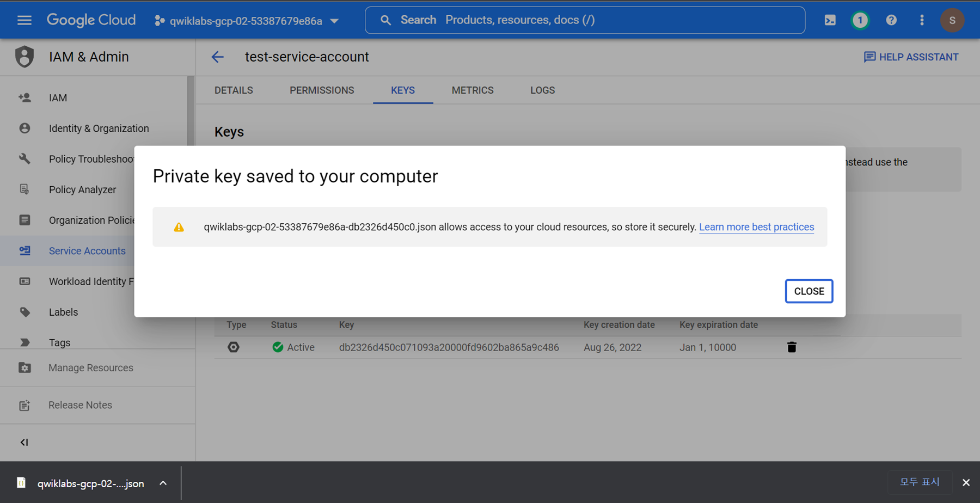Viewport: 980px width, 503px height.
Task: Open the hamburger navigation menu
Action: (x=24, y=21)
